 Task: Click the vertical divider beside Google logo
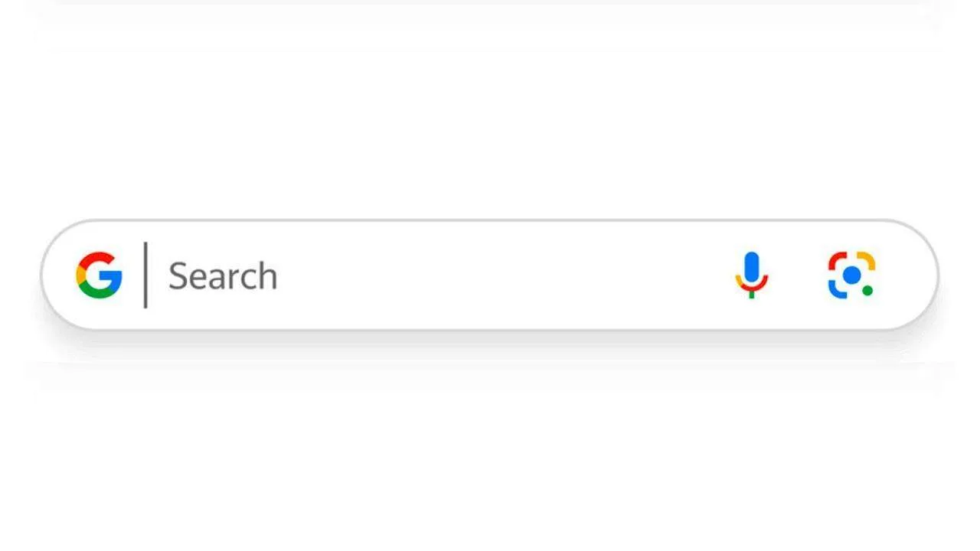tap(145, 275)
